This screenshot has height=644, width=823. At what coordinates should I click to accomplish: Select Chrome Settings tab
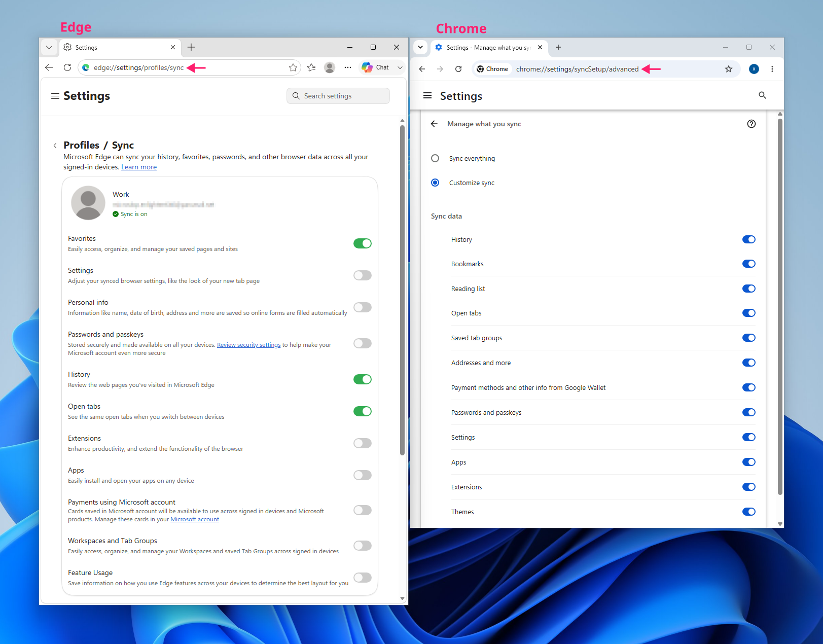(490, 47)
